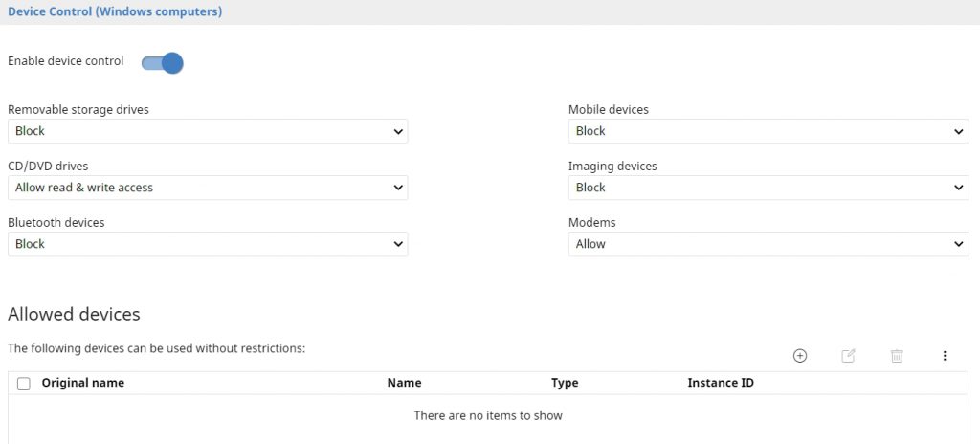Click the empty table 'no items to show' area
The image size is (980, 444).
(x=488, y=416)
